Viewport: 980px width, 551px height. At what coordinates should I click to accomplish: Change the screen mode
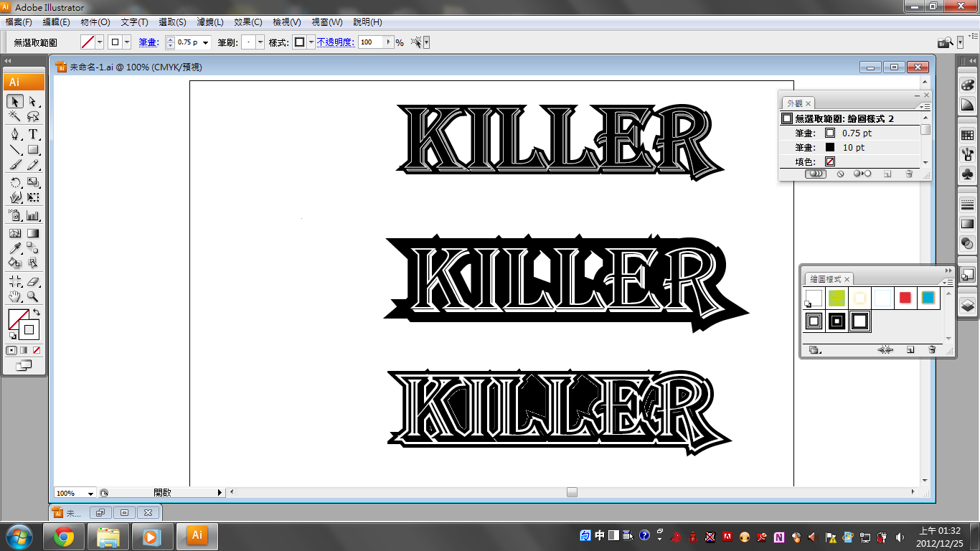[x=24, y=366]
